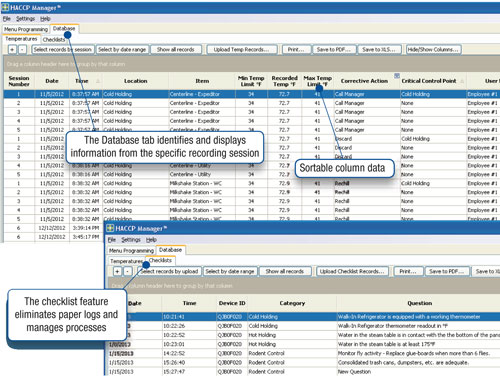Click Show all records in temperatures toolbar

coord(176,49)
